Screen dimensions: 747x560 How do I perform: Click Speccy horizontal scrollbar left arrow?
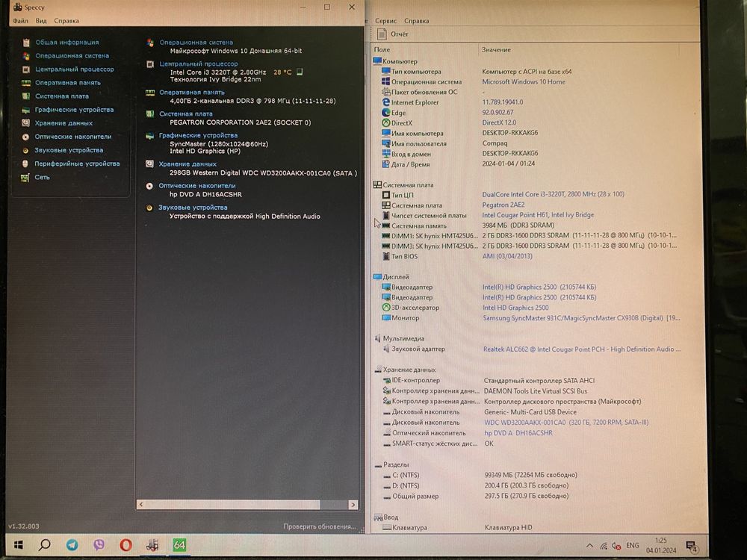tap(141, 504)
